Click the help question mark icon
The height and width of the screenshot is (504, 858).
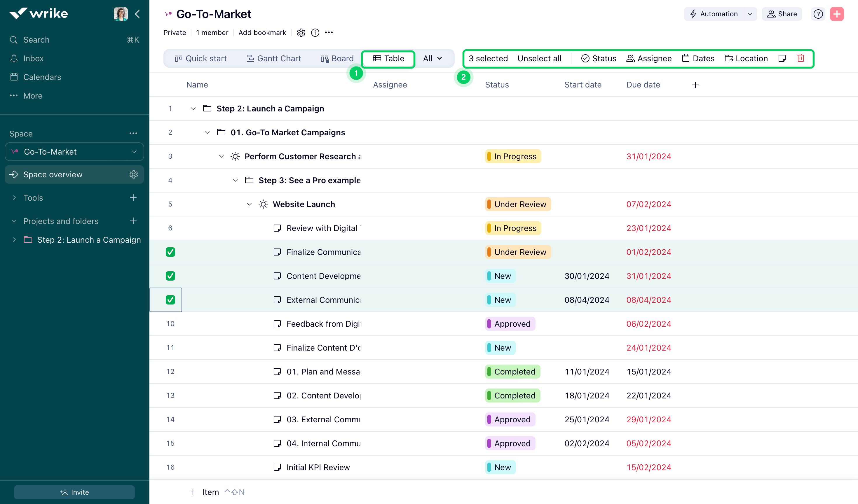[x=818, y=14]
